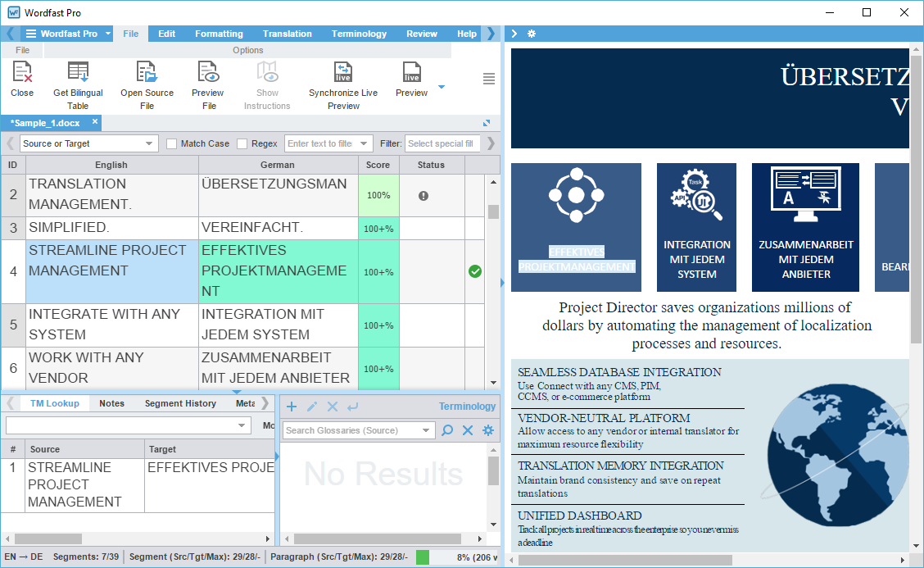Add a new term with the plus icon
The image size is (924, 568).
click(x=292, y=407)
